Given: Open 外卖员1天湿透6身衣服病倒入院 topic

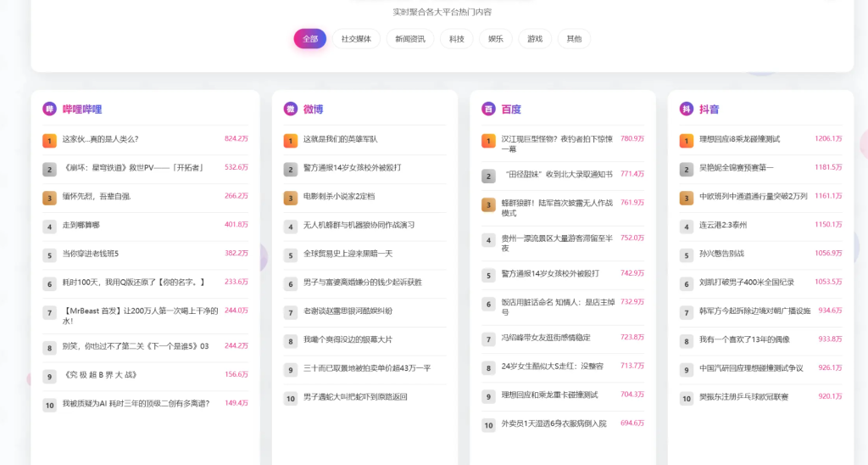Looking at the screenshot, I should tap(554, 424).
